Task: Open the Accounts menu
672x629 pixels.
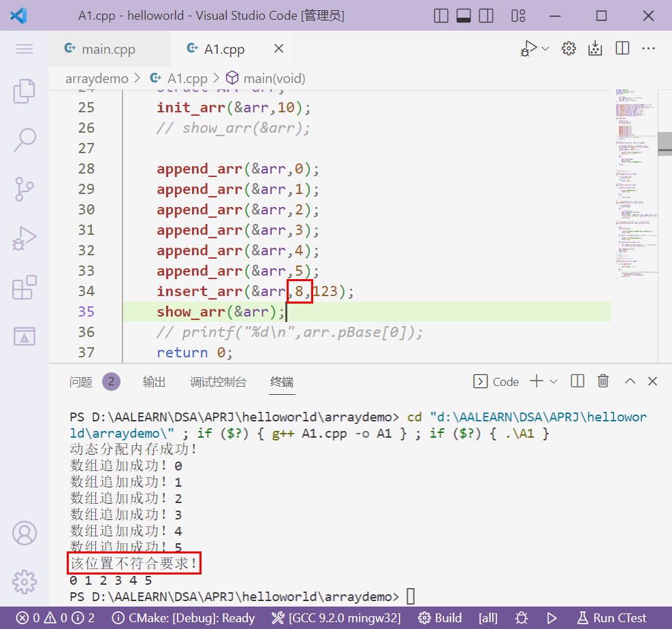Action: pyautogui.click(x=25, y=532)
